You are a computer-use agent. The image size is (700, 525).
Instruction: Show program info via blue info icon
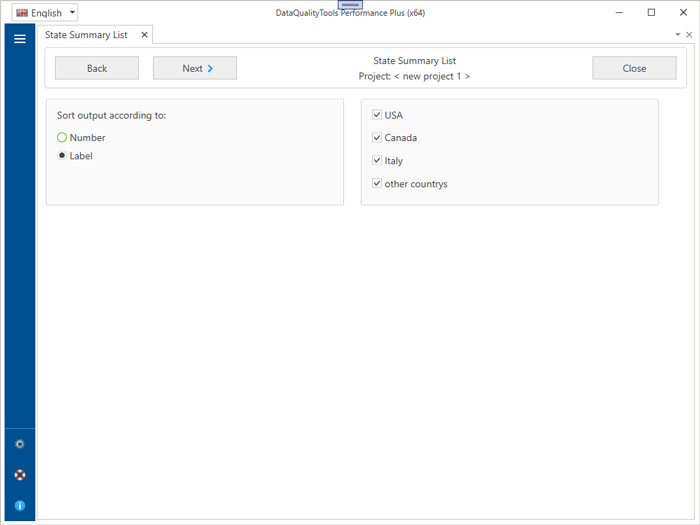[19, 506]
